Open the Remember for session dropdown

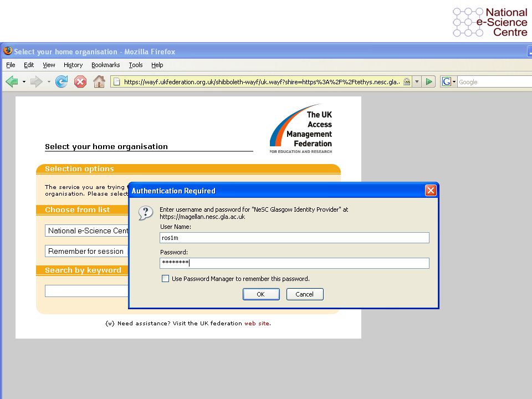click(x=86, y=251)
